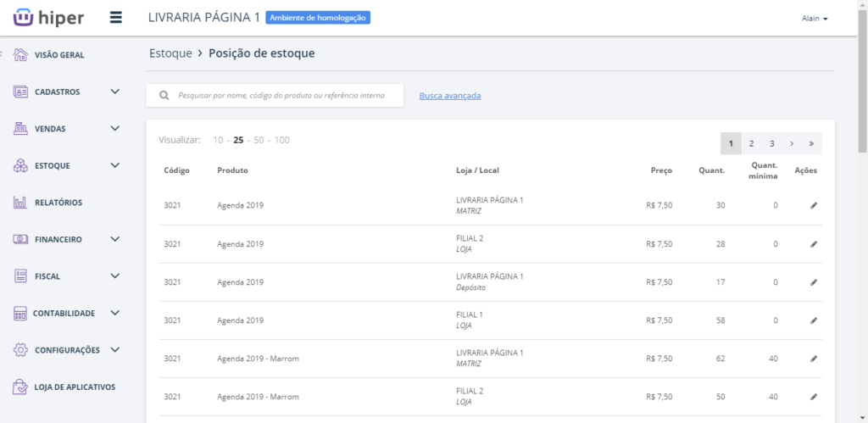This screenshot has width=868, height=423.
Task: Click the Relatórios chart icon
Action: [x=21, y=203]
